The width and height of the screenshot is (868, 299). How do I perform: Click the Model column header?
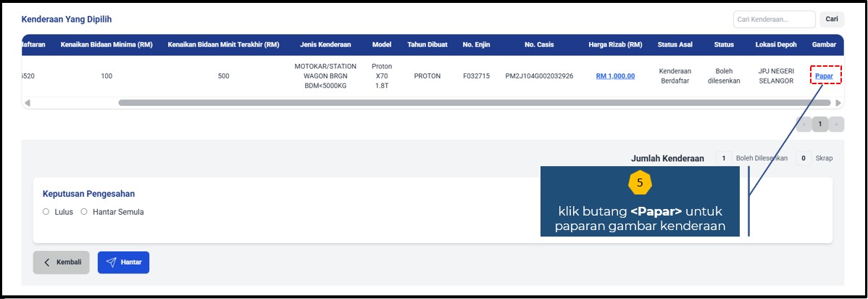382,45
